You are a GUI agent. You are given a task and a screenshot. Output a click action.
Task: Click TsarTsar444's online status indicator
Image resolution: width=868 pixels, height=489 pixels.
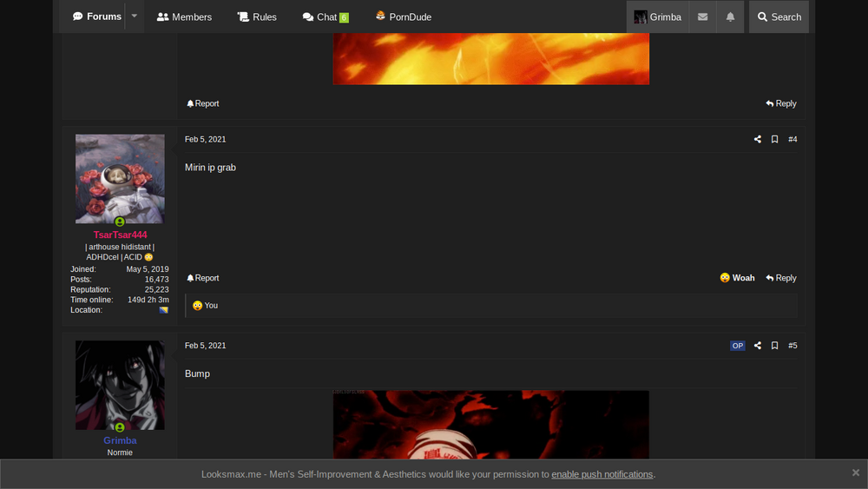click(x=120, y=221)
